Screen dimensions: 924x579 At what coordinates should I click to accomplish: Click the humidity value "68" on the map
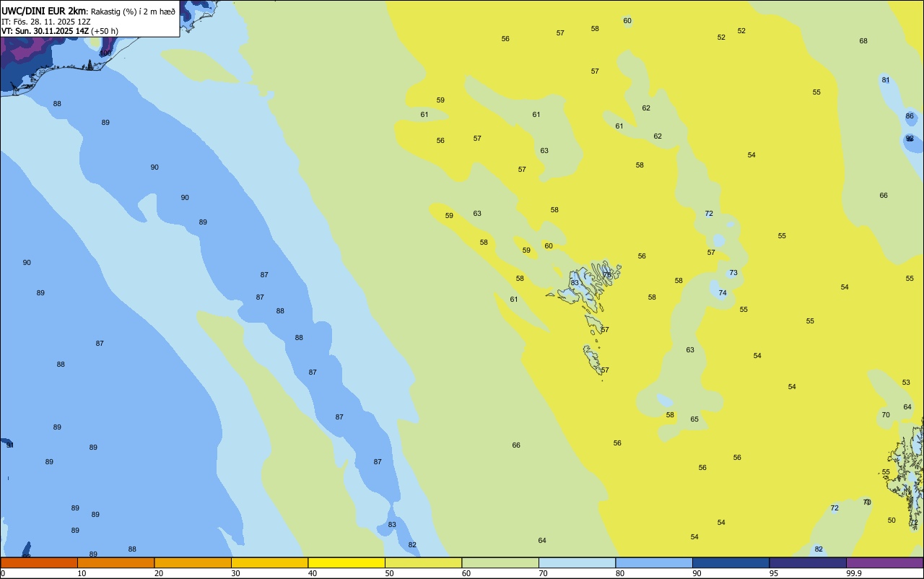click(x=863, y=41)
